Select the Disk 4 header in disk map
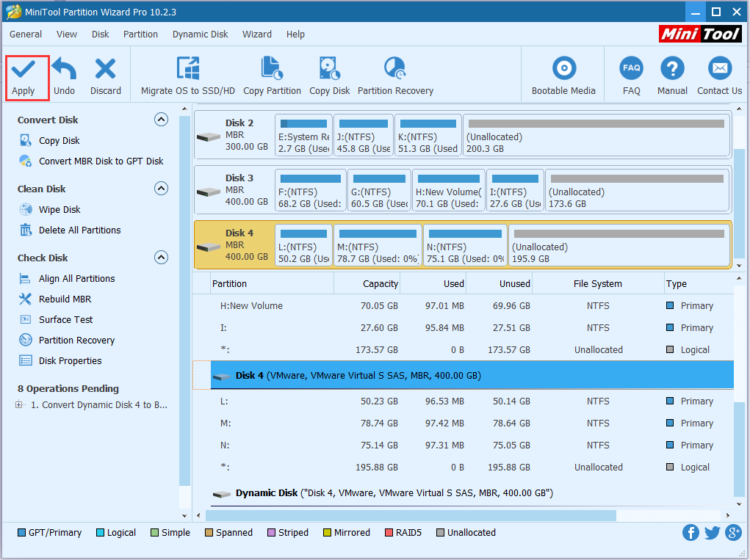Image resolution: width=750 pixels, height=560 pixels. (x=234, y=244)
